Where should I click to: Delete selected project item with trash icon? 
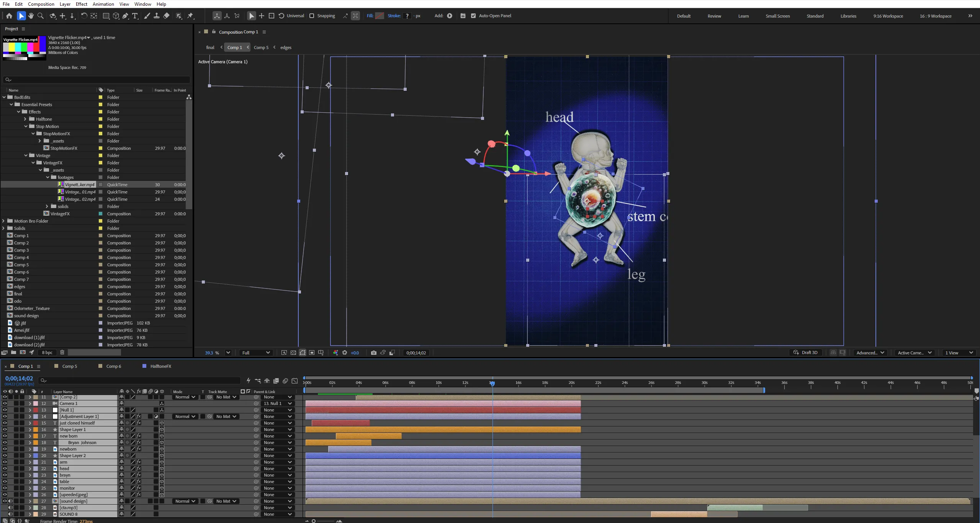[x=62, y=352]
